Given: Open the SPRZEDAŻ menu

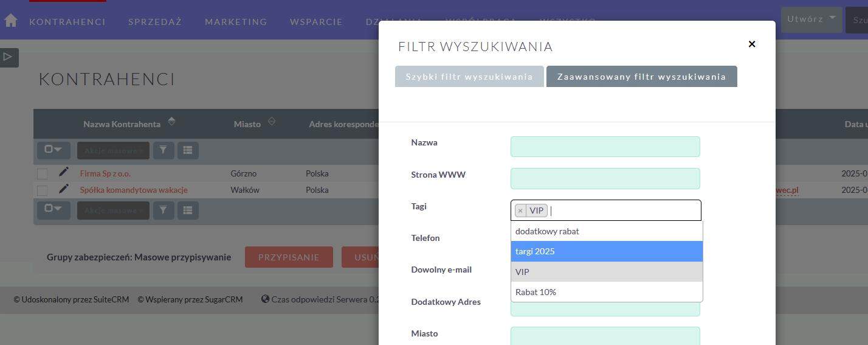Looking at the screenshot, I should point(155,22).
